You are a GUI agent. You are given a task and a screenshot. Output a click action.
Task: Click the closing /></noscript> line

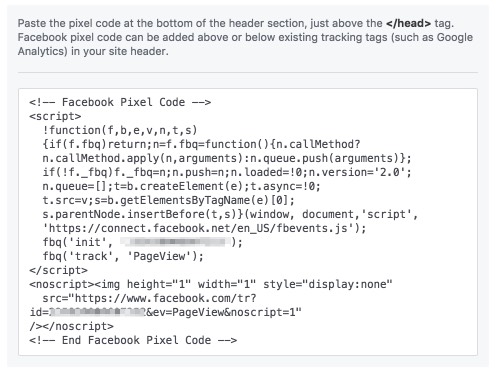click(71, 326)
